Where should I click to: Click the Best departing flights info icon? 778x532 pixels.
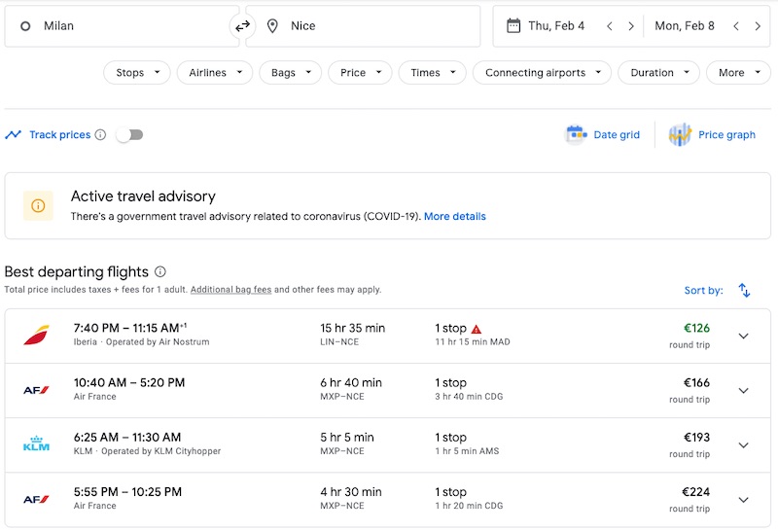tap(160, 272)
